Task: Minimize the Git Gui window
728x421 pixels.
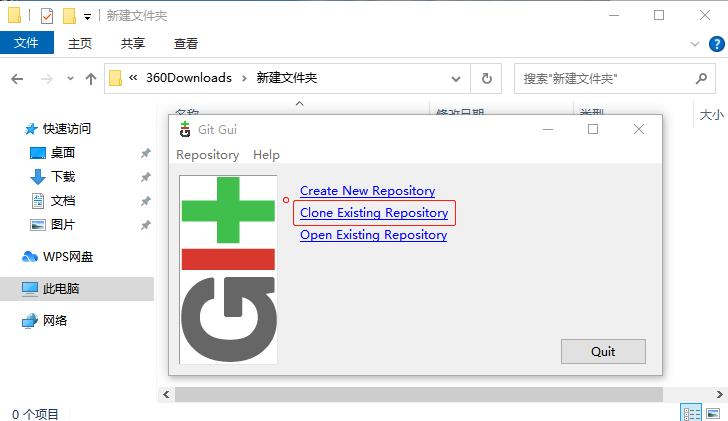Action: click(x=548, y=130)
